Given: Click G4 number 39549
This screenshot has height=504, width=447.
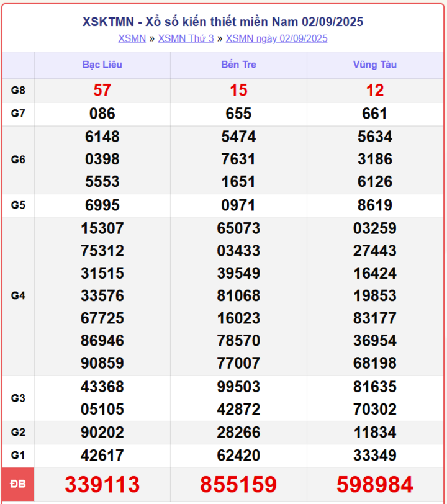Looking at the screenshot, I should coord(238,274).
